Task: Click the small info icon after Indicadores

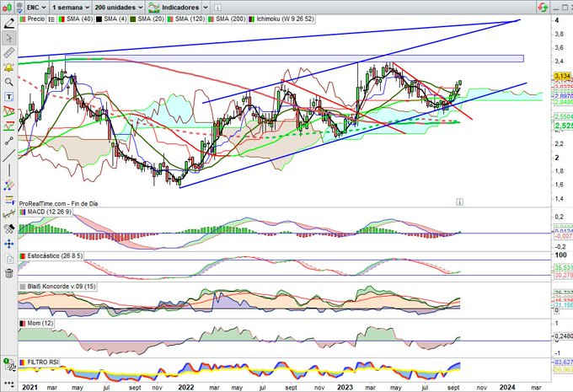Action: click(x=217, y=8)
